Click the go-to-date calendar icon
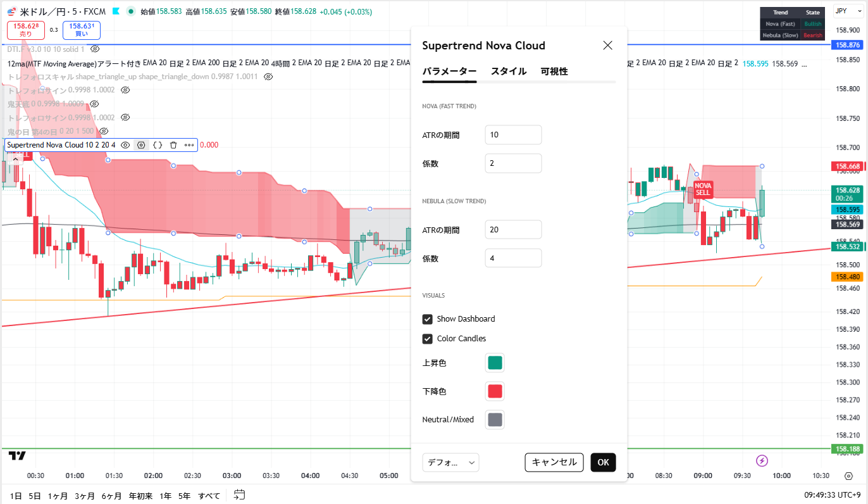The image size is (868, 504). click(239, 495)
